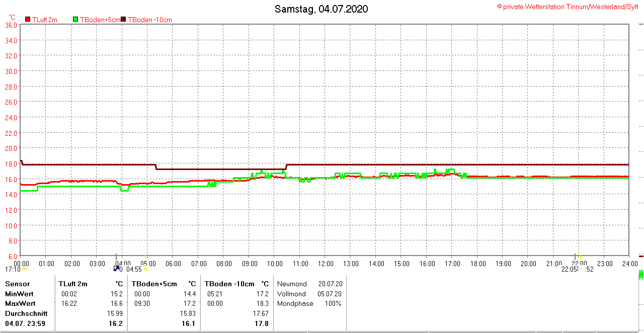This screenshot has width=644, height=333.
Task: Click the yellow tick marker near 22:00
Action: click(x=581, y=257)
